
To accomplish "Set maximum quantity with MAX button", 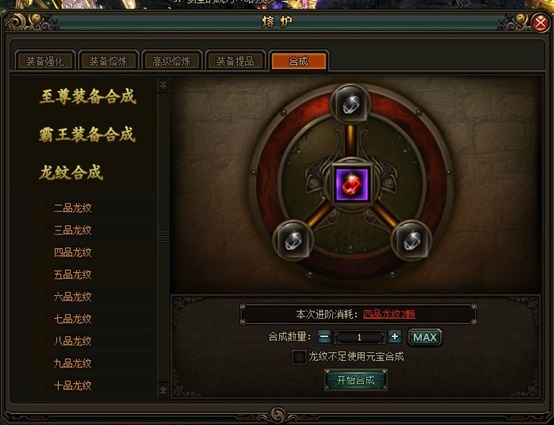I will [x=425, y=337].
